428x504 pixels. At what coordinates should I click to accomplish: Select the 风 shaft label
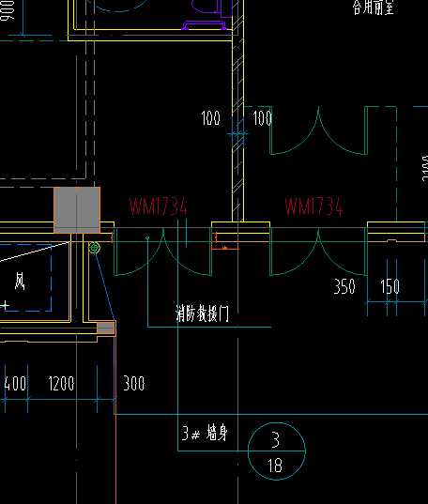click(x=20, y=281)
